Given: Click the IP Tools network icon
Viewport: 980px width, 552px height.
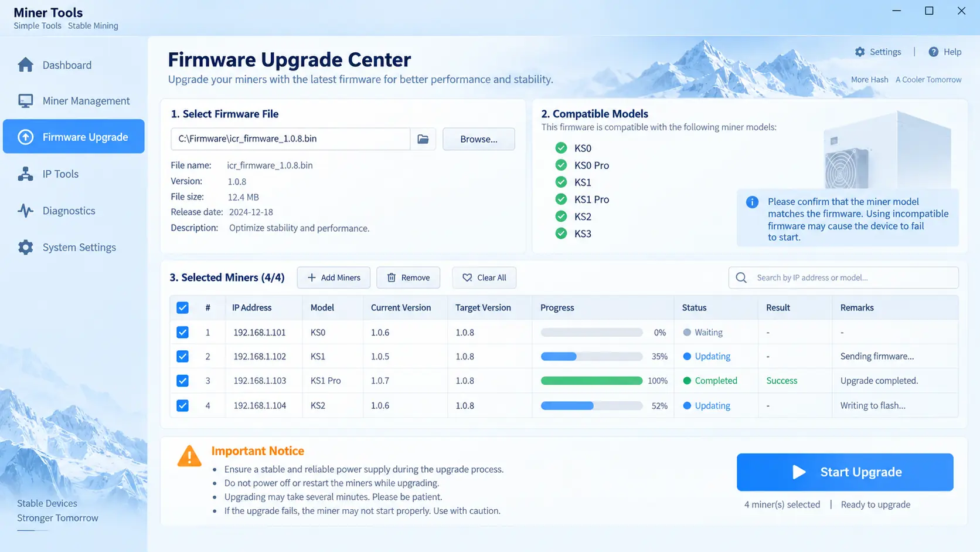Looking at the screenshot, I should tap(25, 174).
